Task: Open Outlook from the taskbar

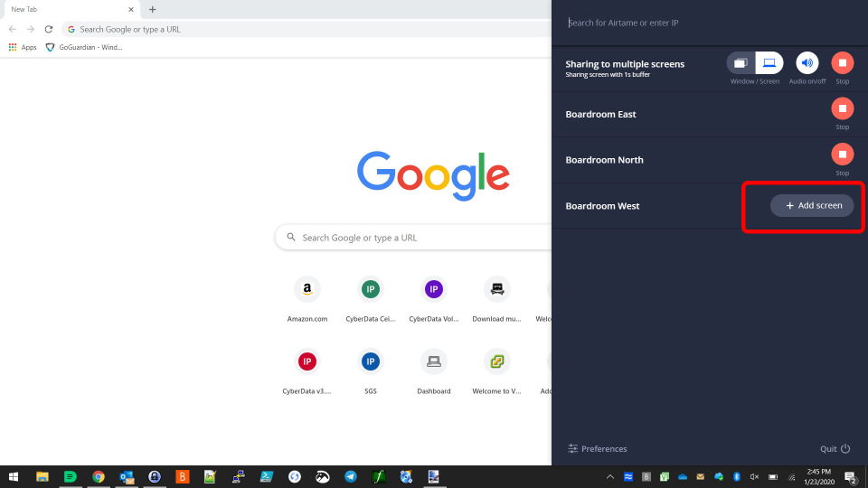Action: point(127,477)
